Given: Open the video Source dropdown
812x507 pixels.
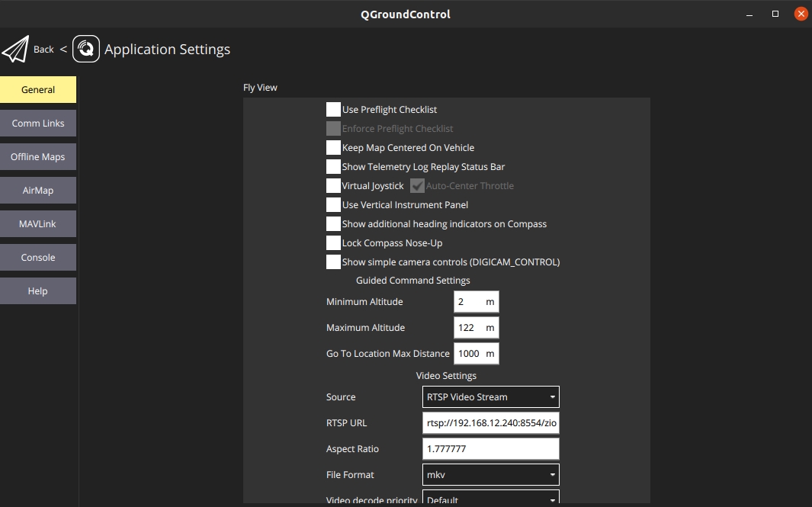Looking at the screenshot, I should (x=490, y=397).
